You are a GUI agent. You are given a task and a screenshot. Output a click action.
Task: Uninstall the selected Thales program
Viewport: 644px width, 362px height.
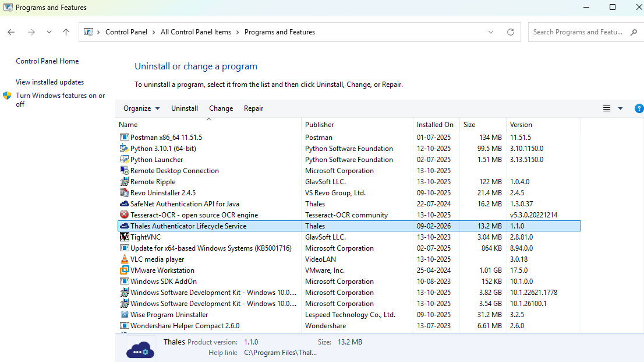point(185,108)
